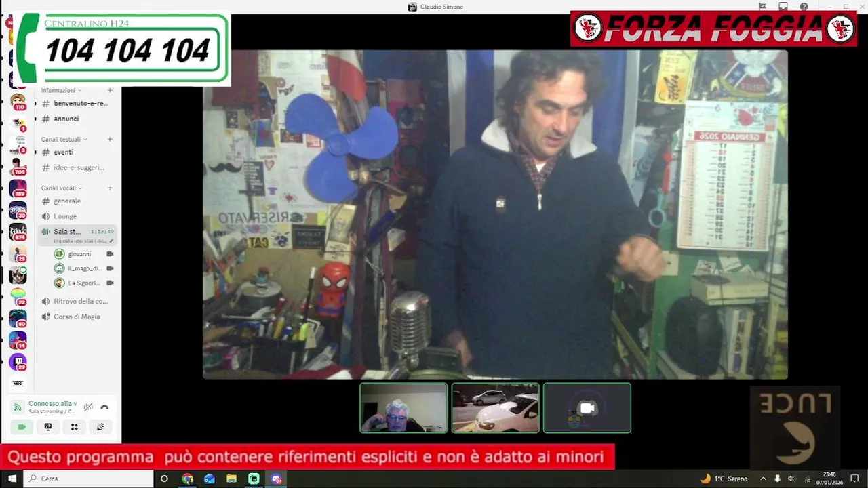Image resolution: width=868 pixels, height=488 pixels.
Task: Click the Windows Cerca search box
Action: point(88,479)
